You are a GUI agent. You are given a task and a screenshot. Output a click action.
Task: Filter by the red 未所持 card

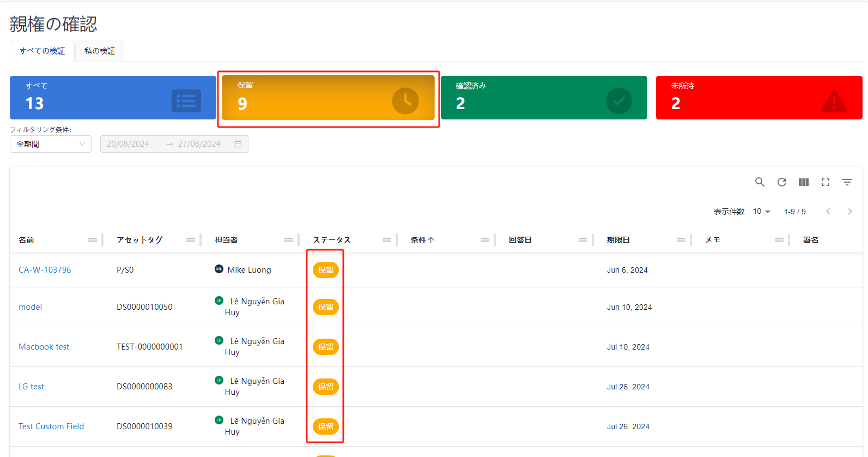(x=758, y=98)
